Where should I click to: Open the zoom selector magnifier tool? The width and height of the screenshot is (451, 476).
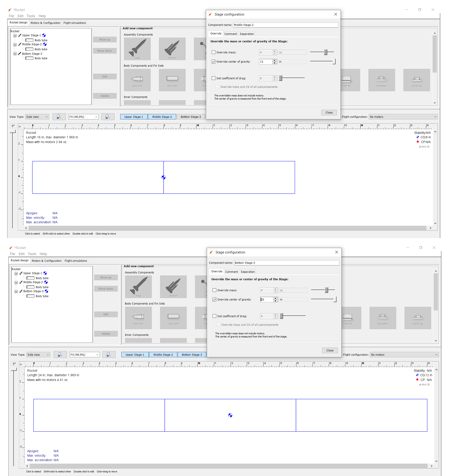(x=108, y=117)
